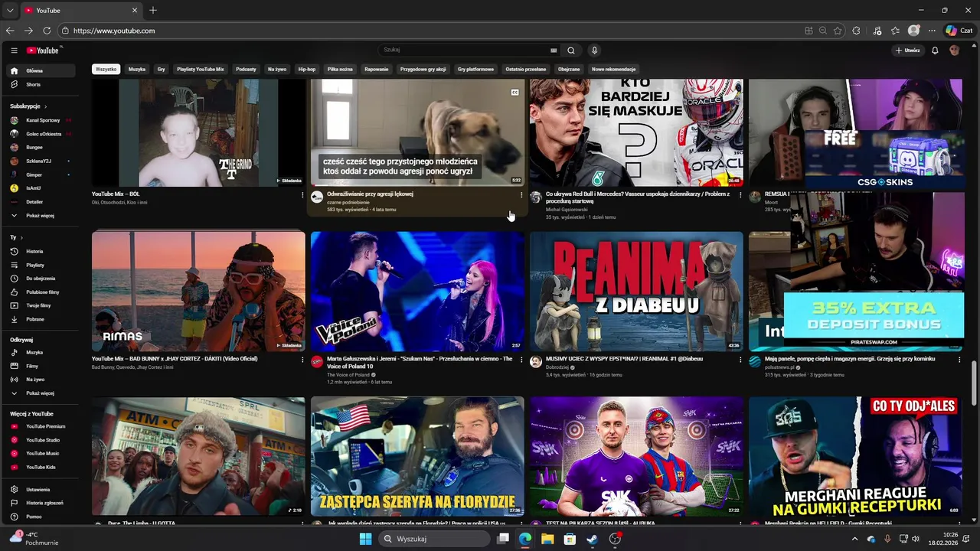Open File Explorer from taskbar

[547, 539]
